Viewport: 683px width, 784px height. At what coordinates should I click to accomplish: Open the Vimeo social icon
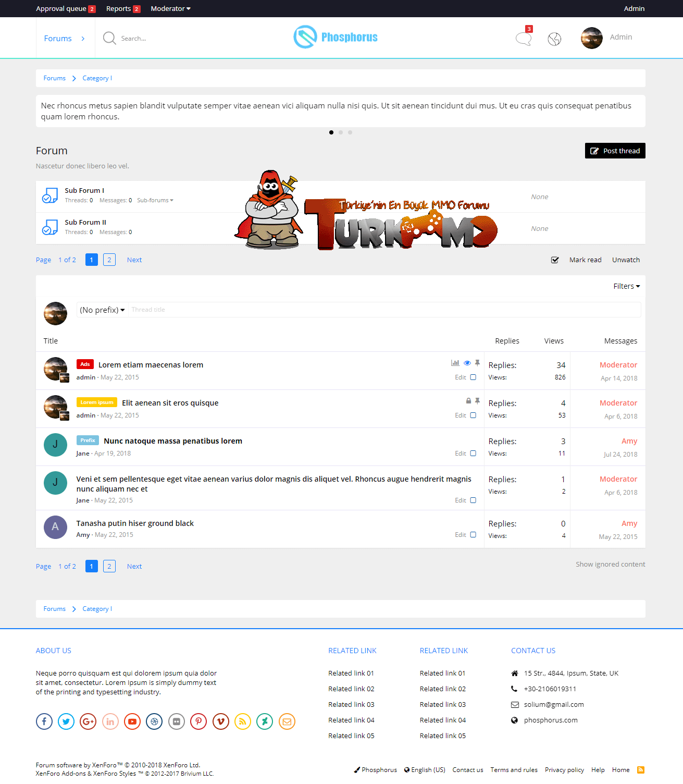pos(221,721)
